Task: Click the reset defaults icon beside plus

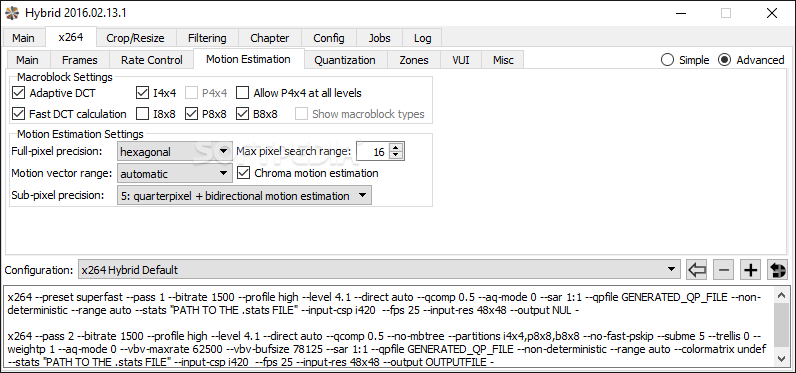Action: tap(777, 270)
